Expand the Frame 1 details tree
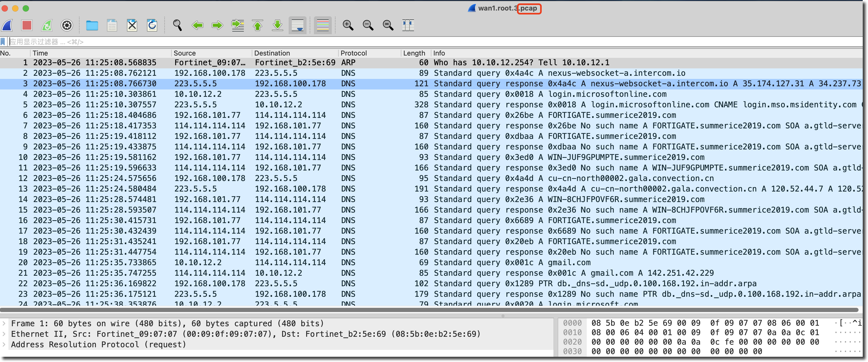This screenshot has width=868, height=362. (4, 324)
